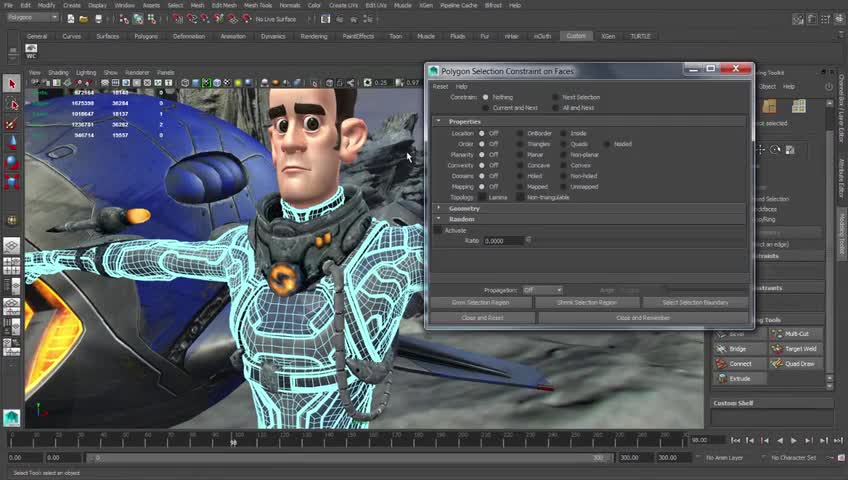Click the Ratio value input field

pyautogui.click(x=503, y=241)
